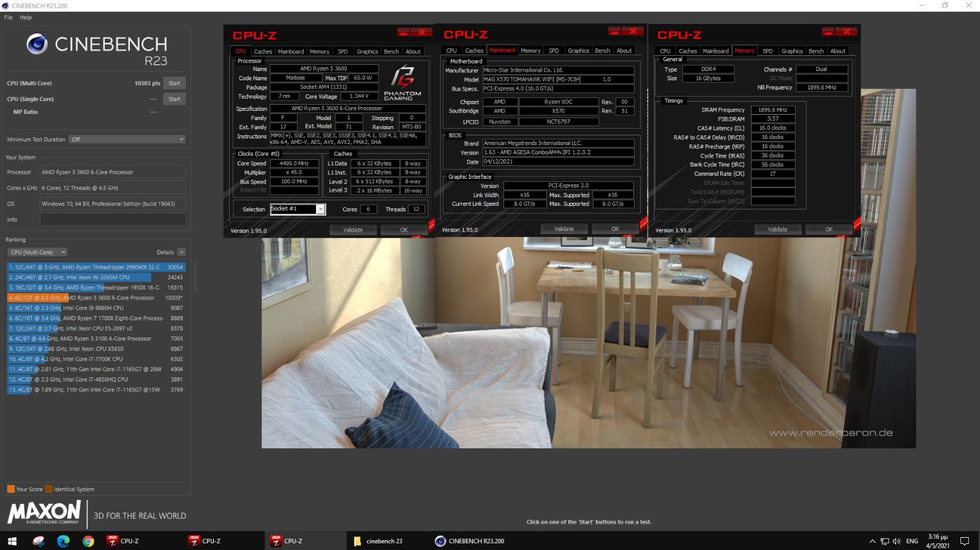Select the Threadripper 2990WX ranking row
The height and width of the screenshot is (550, 980).
tap(96, 267)
